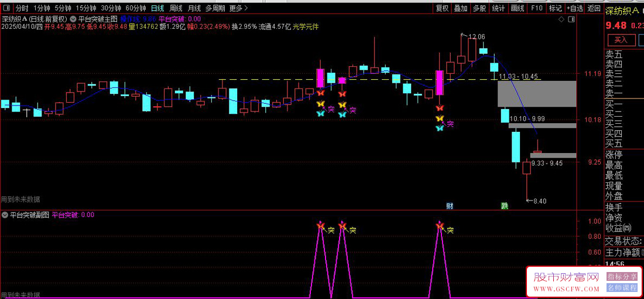Open the 多周期 multi-period view
Screen dimensions: 644x299
215,8
